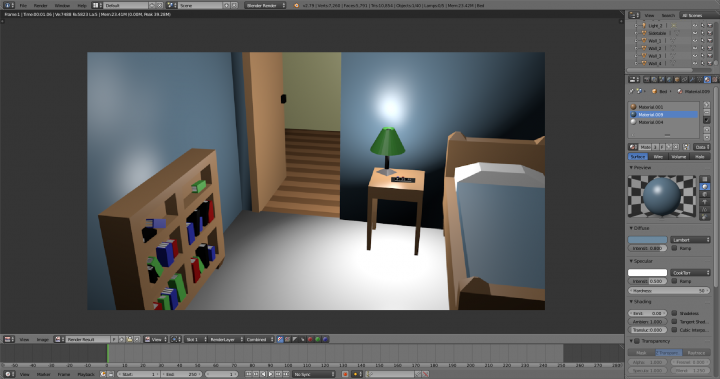This screenshot has height=379, width=720.
Task: Open the Object cube tab in Properties
Action: pos(677,79)
